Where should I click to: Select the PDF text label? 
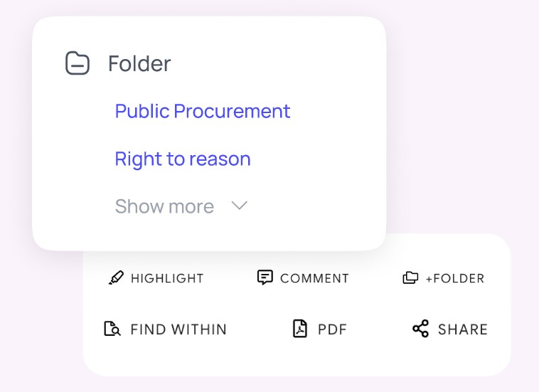(332, 329)
